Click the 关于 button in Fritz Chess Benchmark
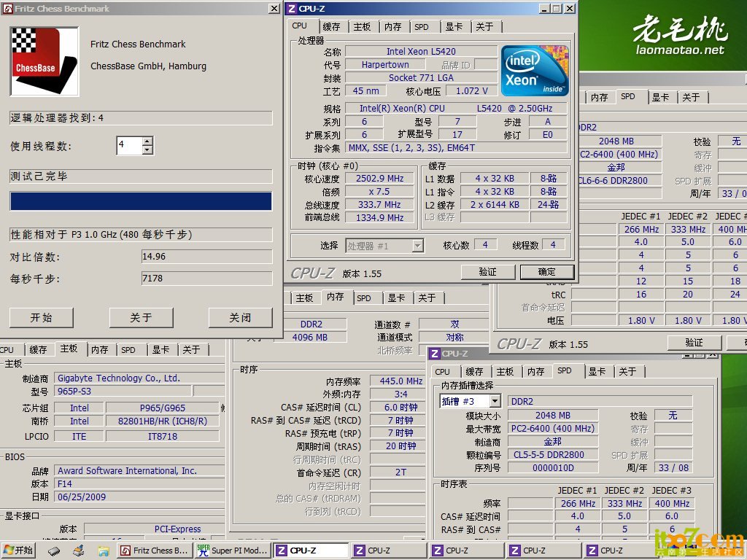 (x=141, y=318)
